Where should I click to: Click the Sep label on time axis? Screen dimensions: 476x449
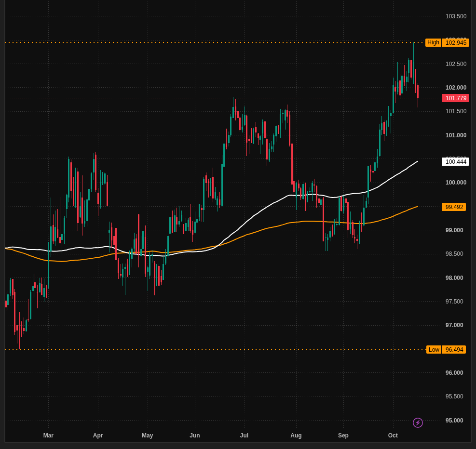click(343, 436)
